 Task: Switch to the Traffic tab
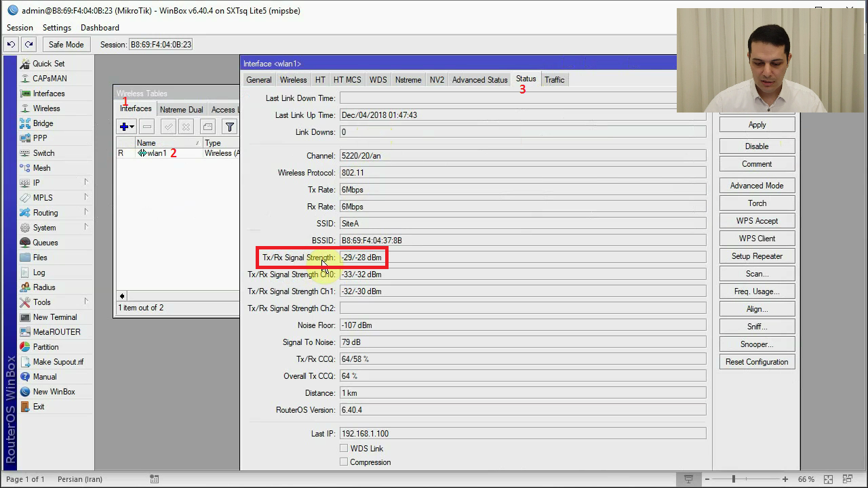point(555,80)
